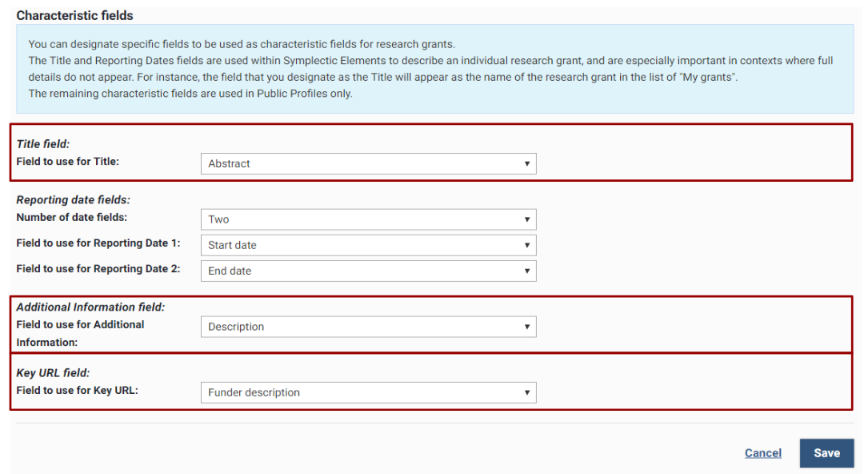Click the Cancel link

(762, 453)
